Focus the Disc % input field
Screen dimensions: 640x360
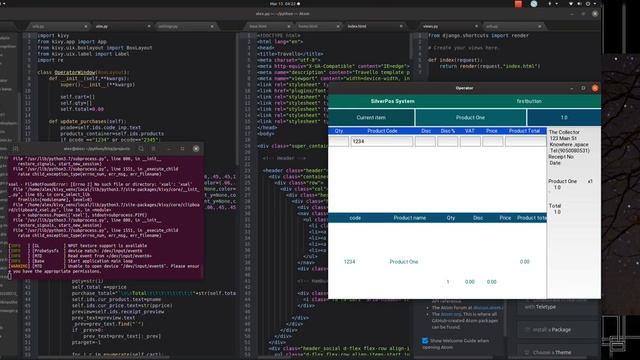(448, 141)
